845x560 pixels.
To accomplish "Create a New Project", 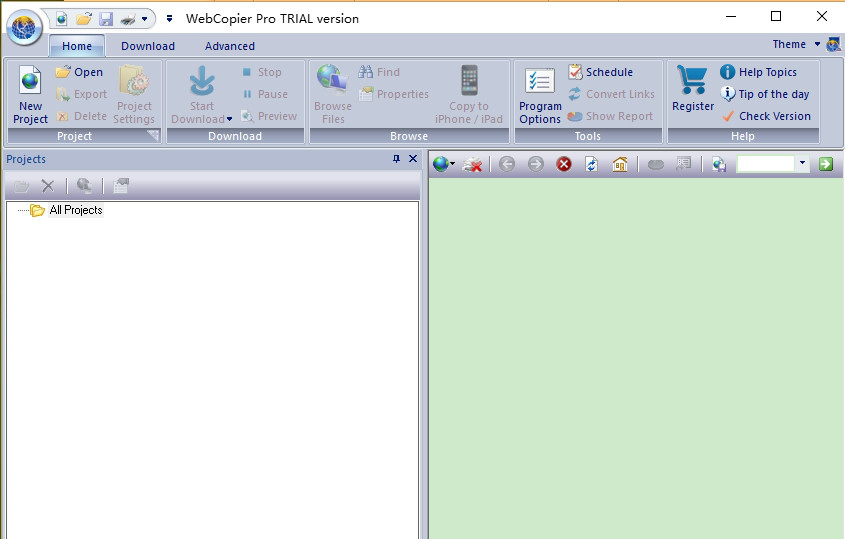I will (x=30, y=95).
